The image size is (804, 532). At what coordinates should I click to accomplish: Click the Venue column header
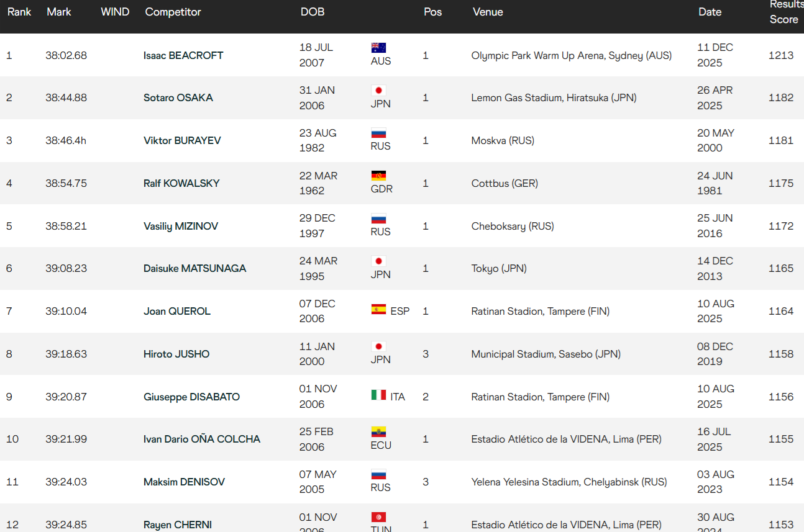[x=488, y=12]
